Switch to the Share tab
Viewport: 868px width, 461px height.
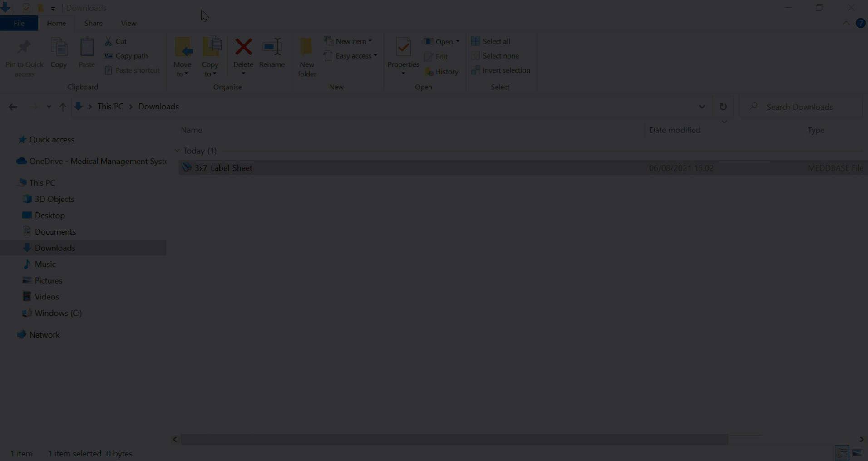(94, 23)
